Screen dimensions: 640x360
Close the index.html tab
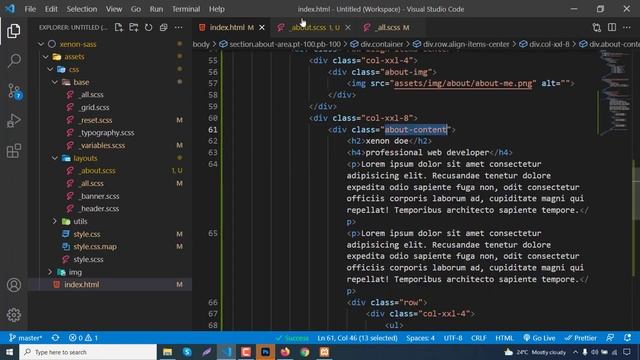point(262,27)
